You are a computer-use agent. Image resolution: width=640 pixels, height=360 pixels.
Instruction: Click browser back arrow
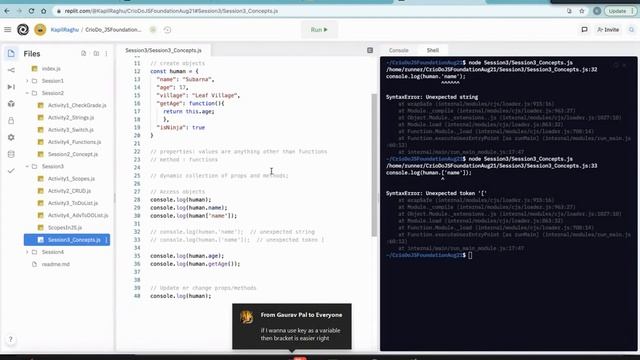(x=7, y=11)
